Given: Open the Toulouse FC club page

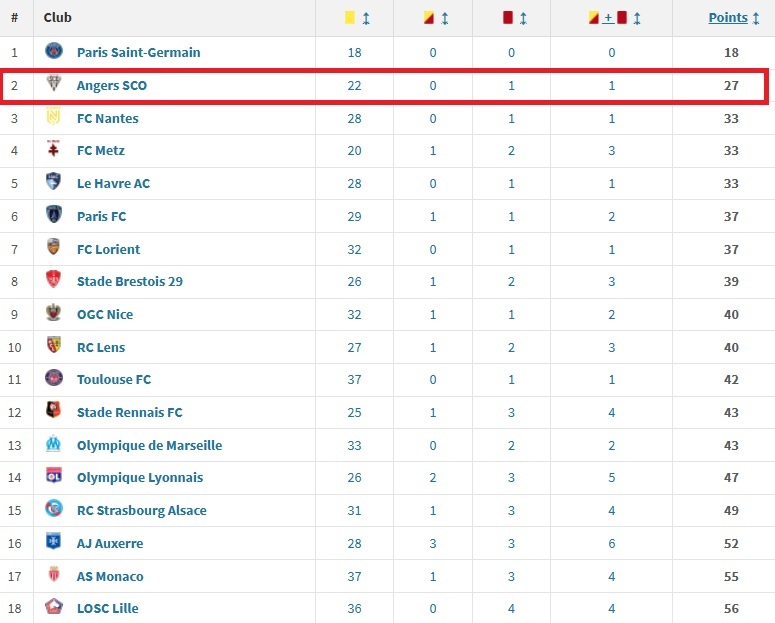Looking at the screenshot, I should coord(114,379).
